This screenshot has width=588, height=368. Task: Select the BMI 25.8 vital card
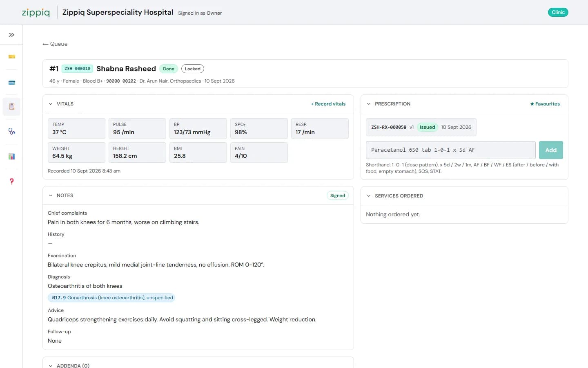198,153
